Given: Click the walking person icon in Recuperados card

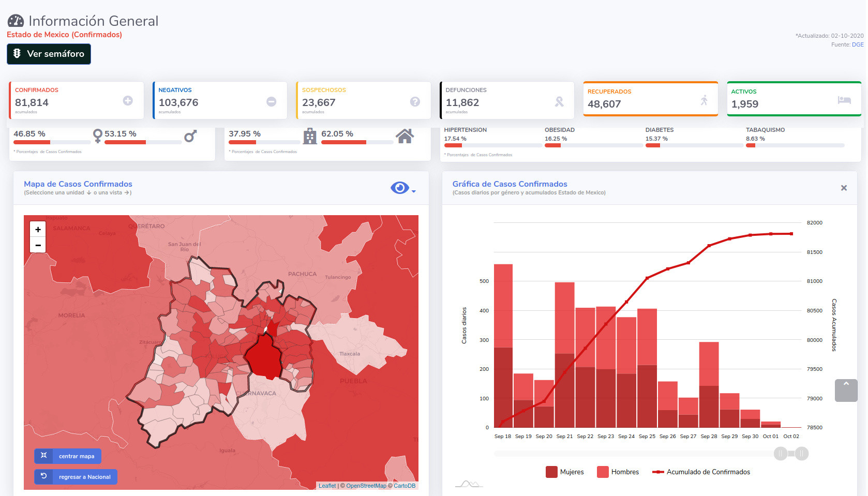Looking at the screenshot, I should pos(704,100).
